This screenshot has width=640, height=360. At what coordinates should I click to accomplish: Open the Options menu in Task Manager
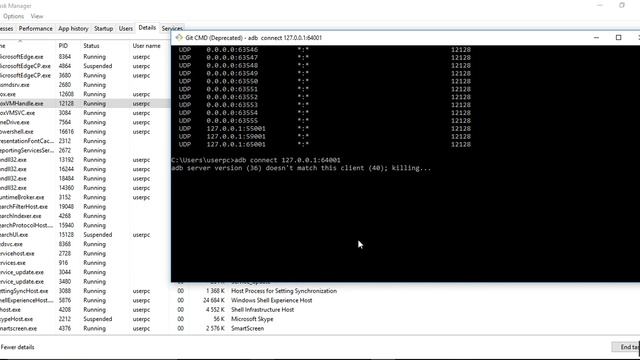tap(13, 16)
